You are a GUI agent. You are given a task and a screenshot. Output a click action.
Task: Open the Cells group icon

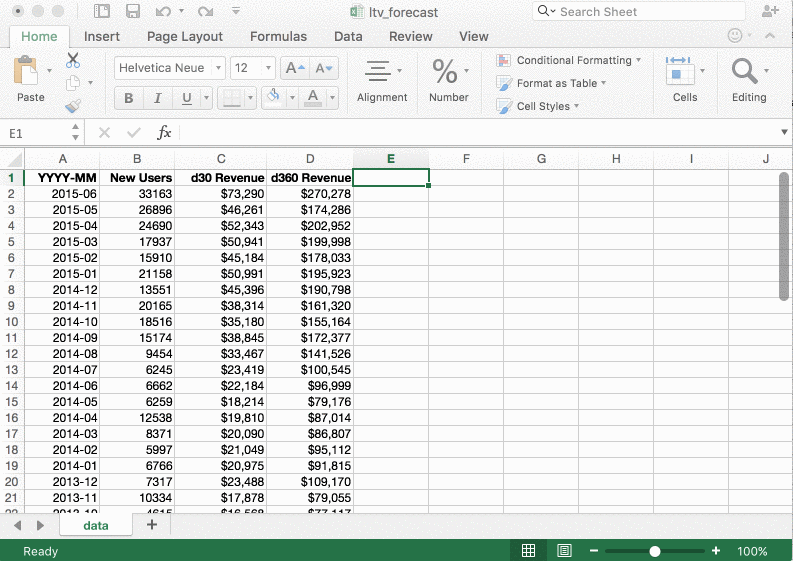(678, 71)
